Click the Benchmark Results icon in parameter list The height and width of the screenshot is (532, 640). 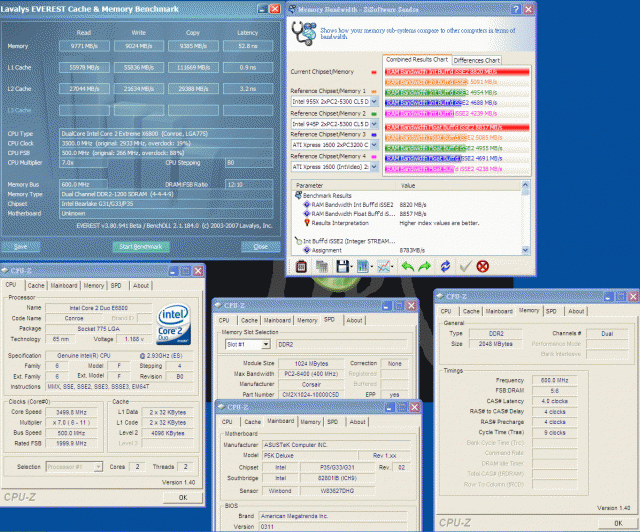point(298,196)
